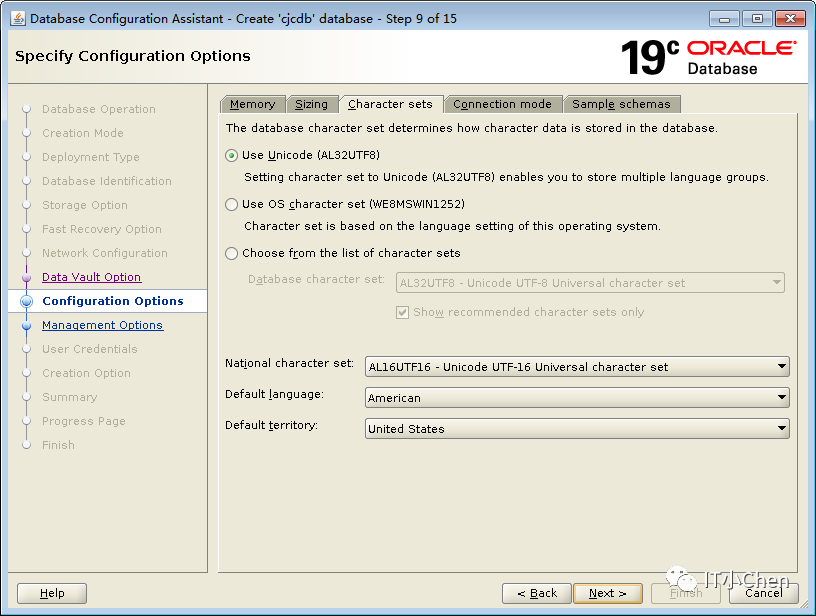
Task: Click the Java application icon in title bar
Action: (18, 19)
